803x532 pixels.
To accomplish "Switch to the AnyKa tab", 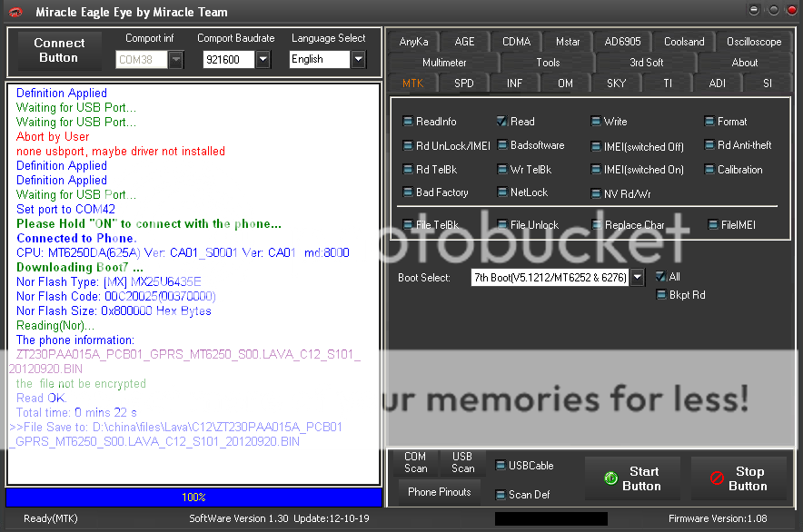I will pyautogui.click(x=413, y=42).
